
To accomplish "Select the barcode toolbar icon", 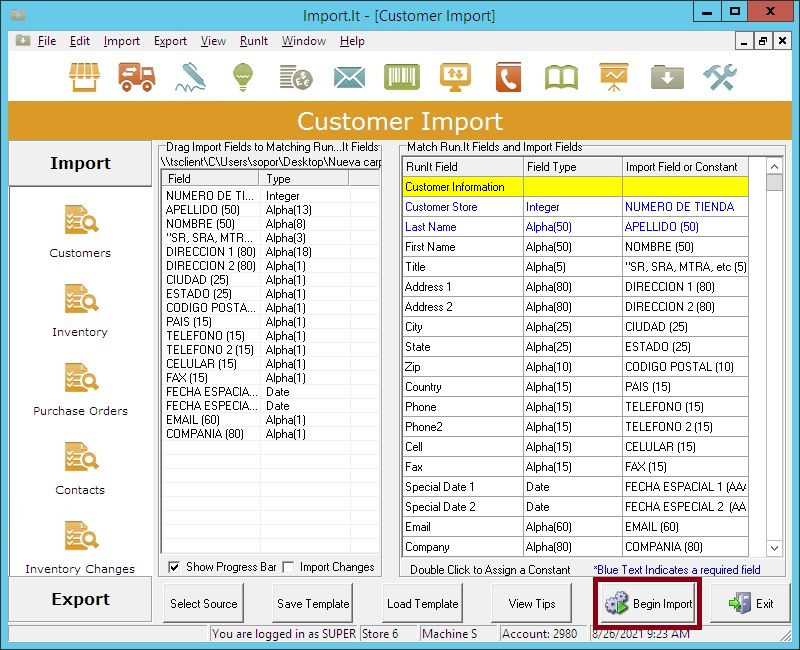I will [402, 77].
